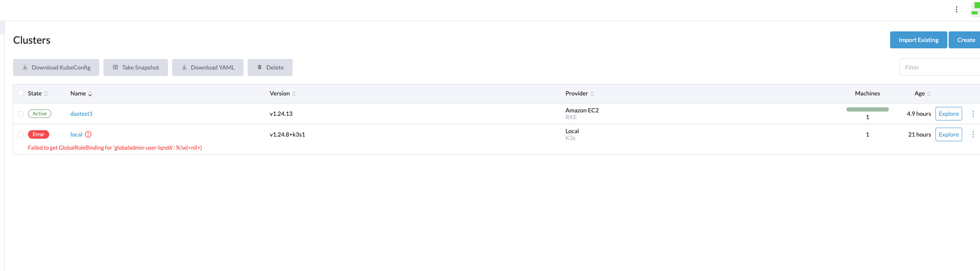Click the error alert icon beside local cluster
The width and height of the screenshot is (980, 271).
pyautogui.click(x=88, y=134)
